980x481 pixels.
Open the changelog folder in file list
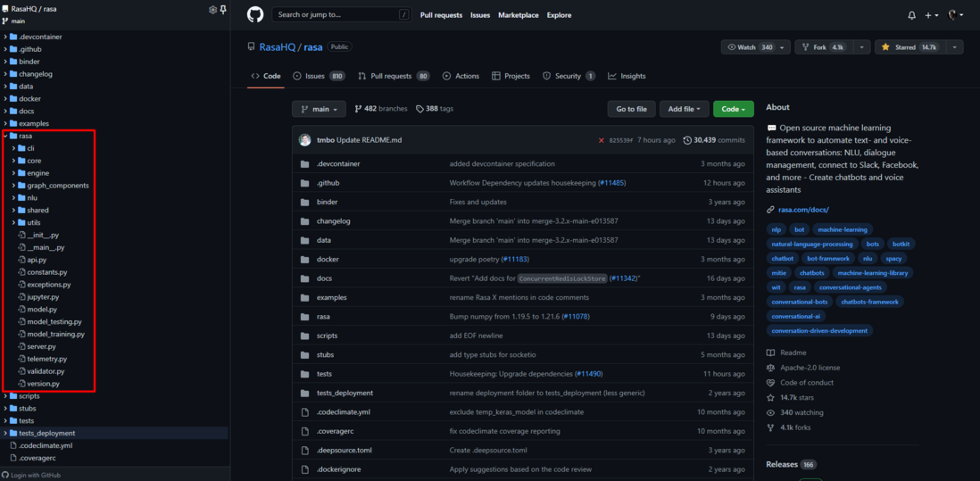(333, 221)
